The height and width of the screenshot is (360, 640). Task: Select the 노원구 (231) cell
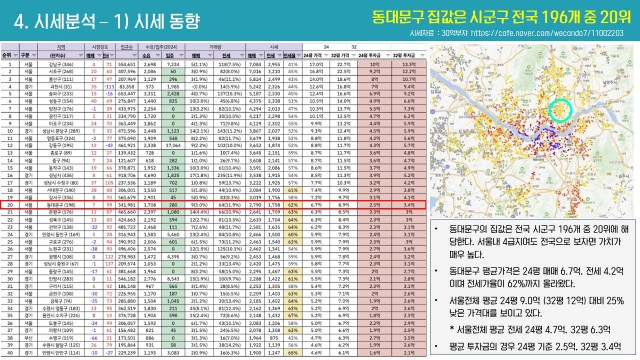point(61,249)
